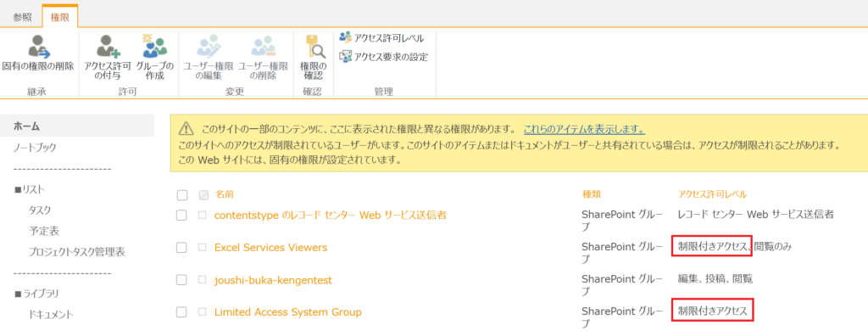Image resolution: width=868 pixels, height=331 pixels.
Task: Open ドキュメント in the left navigation
Action: [51, 314]
